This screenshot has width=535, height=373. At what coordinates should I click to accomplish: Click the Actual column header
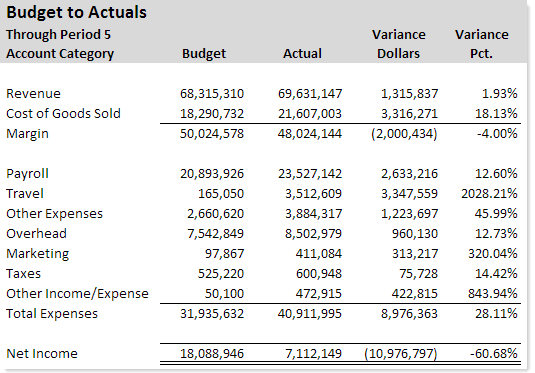(302, 54)
